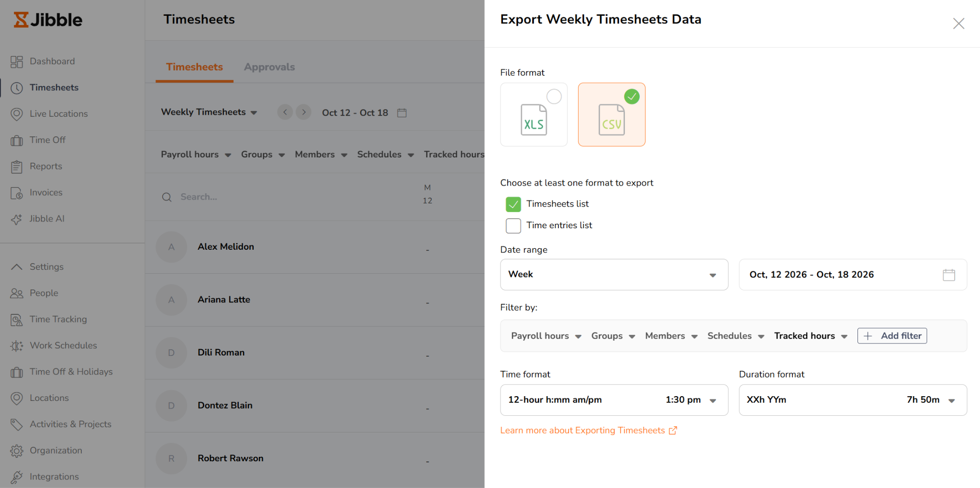980x488 pixels.
Task: Go to next week arrow
Action: point(303,112)
